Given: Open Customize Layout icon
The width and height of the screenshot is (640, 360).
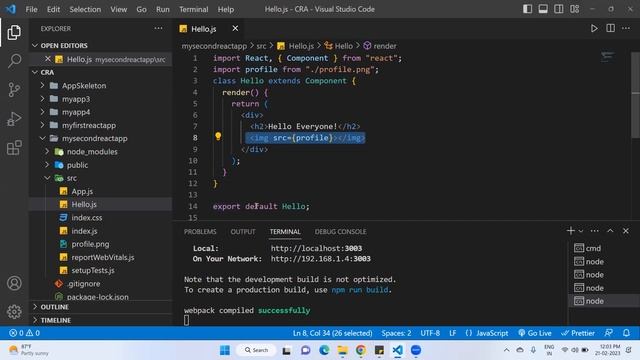Looking at the screenshot, I should point(575,9).
